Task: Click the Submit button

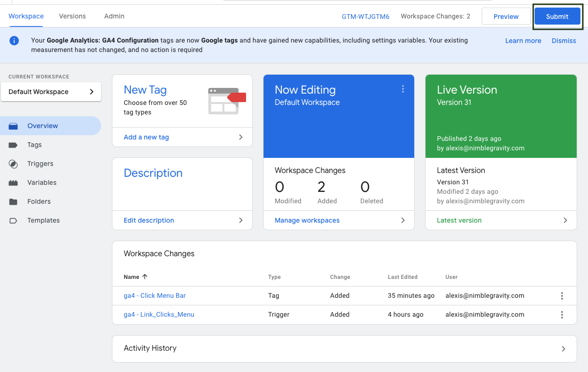Action: coord(557,17)
